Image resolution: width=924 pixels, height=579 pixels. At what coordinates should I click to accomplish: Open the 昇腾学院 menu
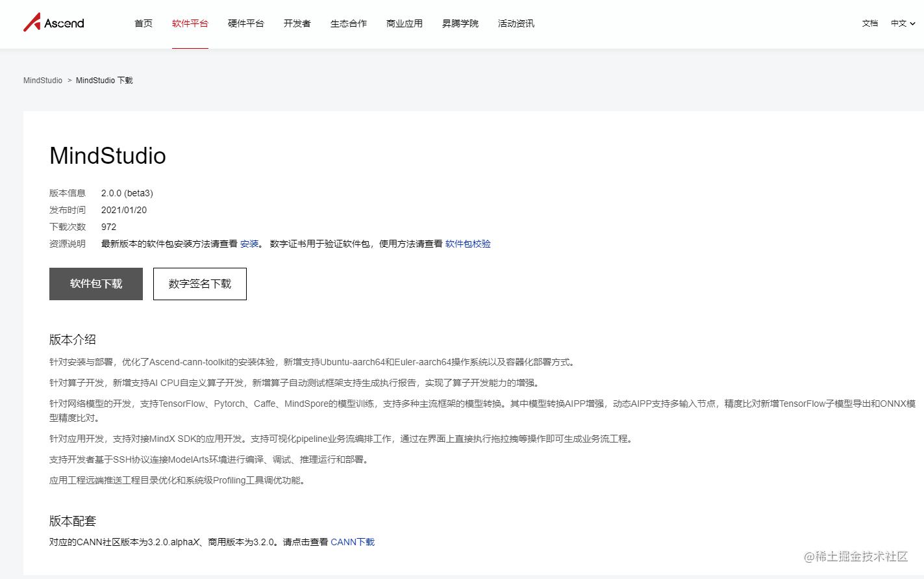pyautogui.click(x=460, y=23)
